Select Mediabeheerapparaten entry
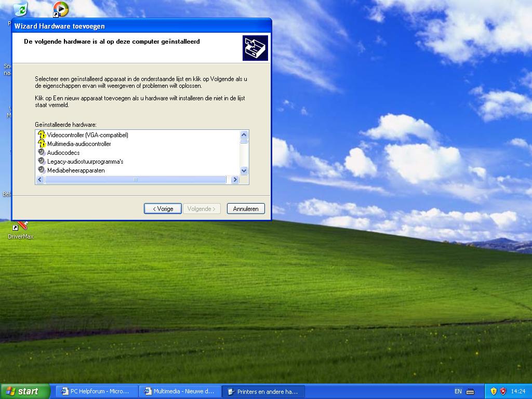The width and height of the screenshot is (532, 399). pyautogui.click(x=76, y=170)
